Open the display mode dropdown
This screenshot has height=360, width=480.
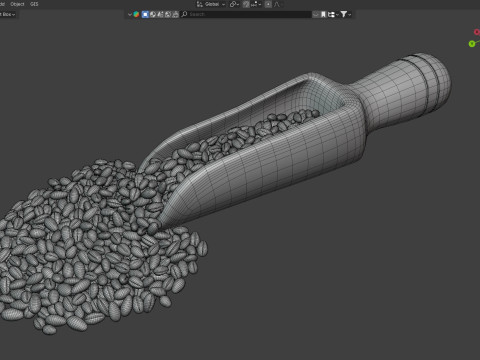pos(333,14)
